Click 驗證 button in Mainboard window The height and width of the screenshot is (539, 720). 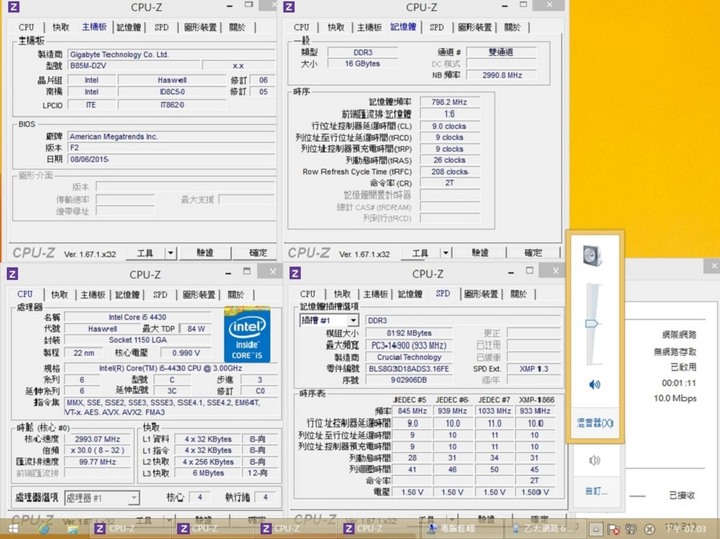click(205, 253)
